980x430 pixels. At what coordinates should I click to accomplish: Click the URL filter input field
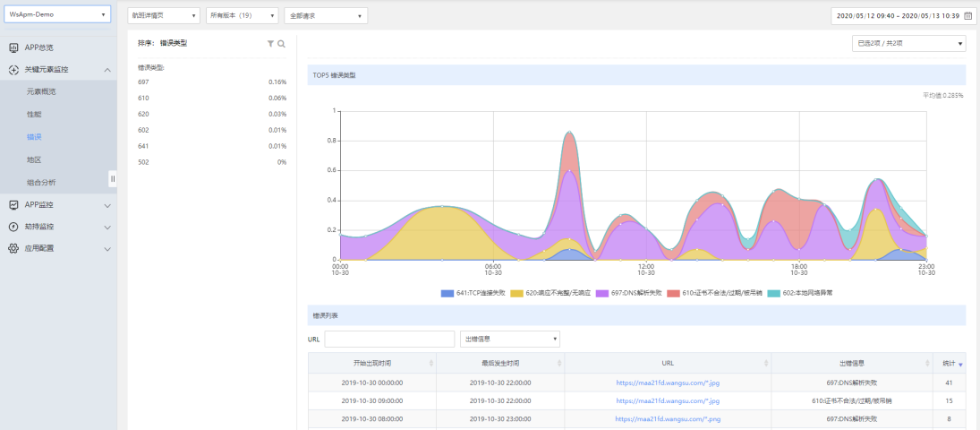[389, 339]
